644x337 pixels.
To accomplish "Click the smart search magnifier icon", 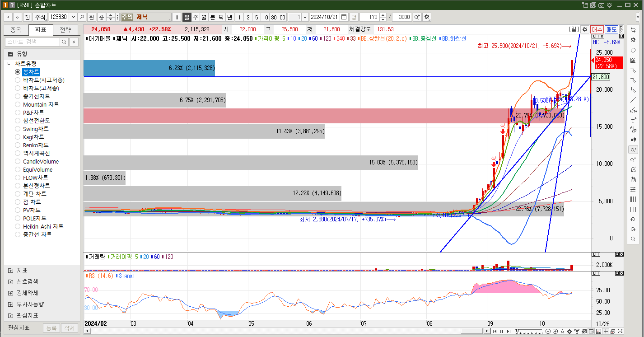I will [64, 42].
